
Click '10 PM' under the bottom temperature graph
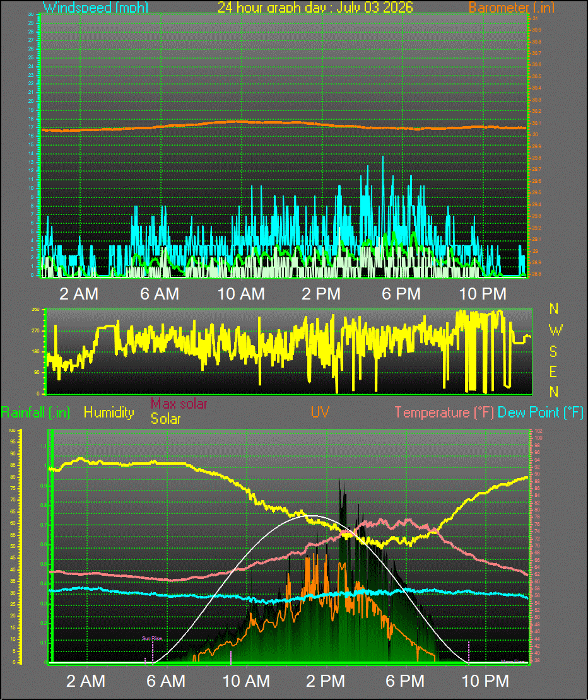(x=485, y=681)
